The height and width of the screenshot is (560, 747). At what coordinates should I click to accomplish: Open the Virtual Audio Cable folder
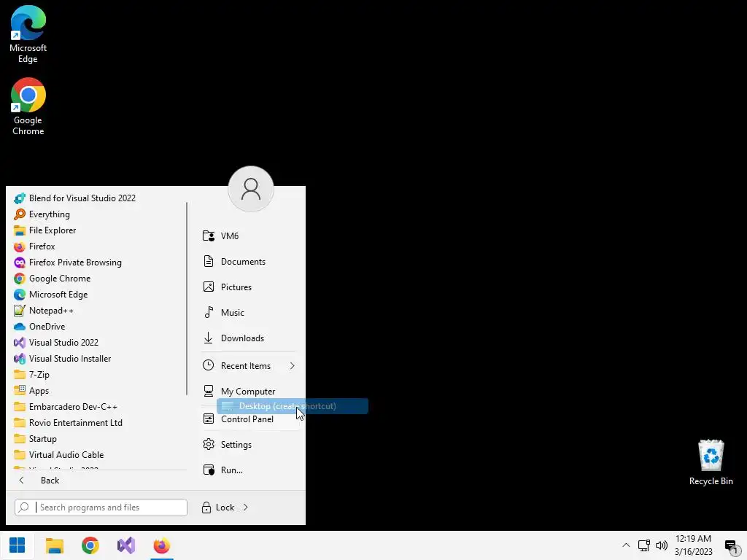58,455
